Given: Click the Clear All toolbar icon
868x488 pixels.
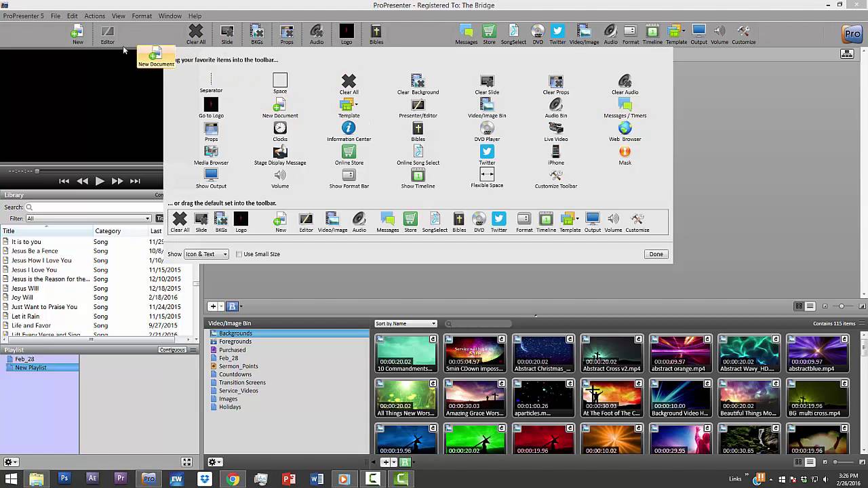Looking at the screenshot, I should 196,35.
